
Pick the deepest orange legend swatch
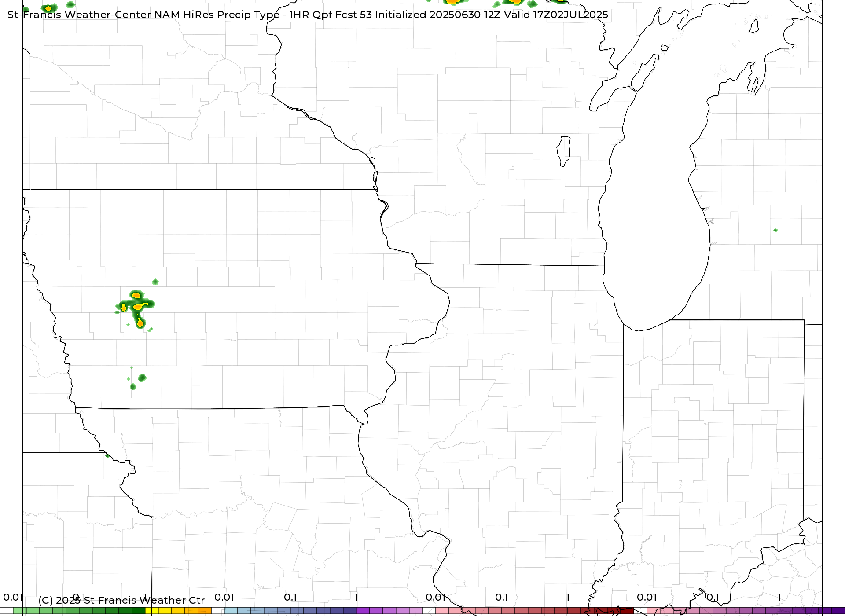click(205, 611)
